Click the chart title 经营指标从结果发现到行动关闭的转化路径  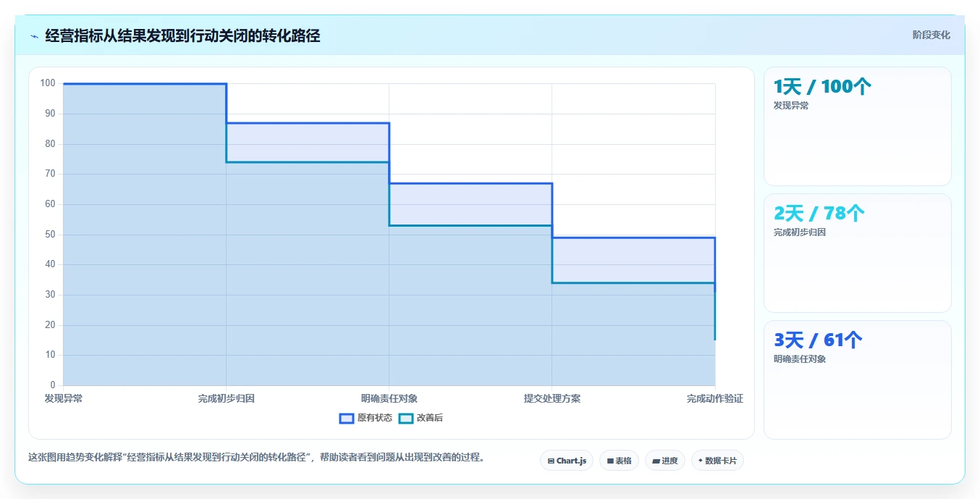[182, 35]
